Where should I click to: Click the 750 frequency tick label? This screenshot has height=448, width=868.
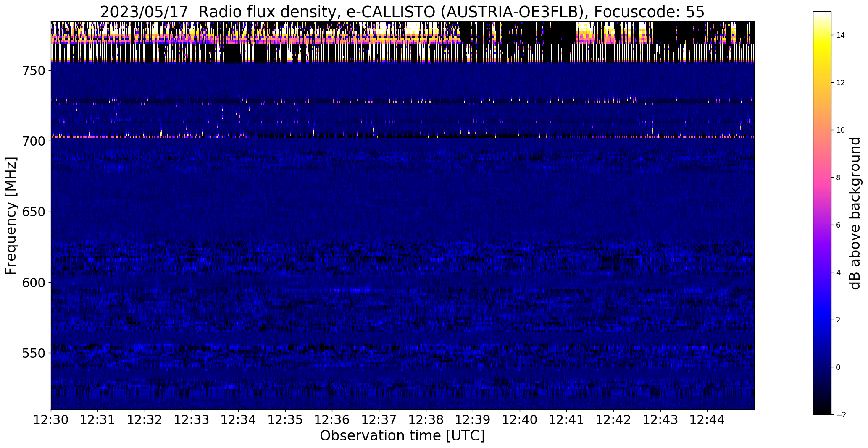pyautogui.click(x=33, y=71)
